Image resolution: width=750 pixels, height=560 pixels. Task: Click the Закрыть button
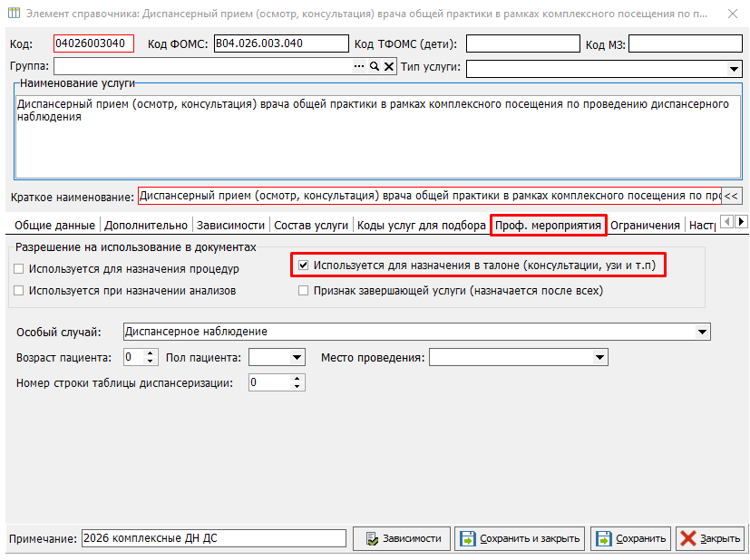click(x=711, y=538)
